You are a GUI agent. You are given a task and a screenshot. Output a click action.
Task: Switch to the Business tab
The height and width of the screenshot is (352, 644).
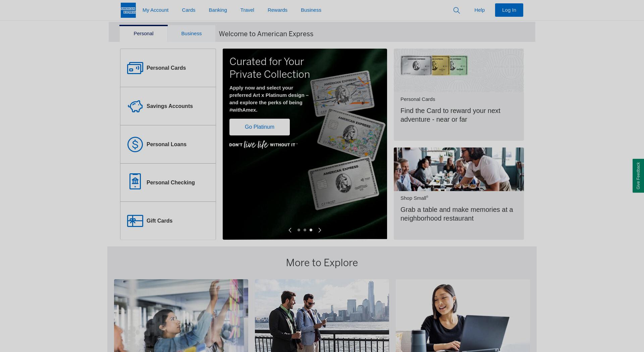[192, 34]
